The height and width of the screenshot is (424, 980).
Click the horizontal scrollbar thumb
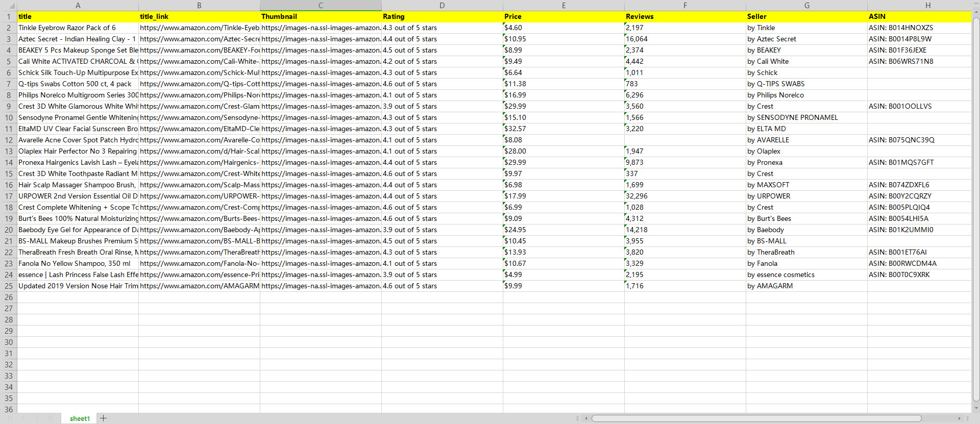[756, 418]
